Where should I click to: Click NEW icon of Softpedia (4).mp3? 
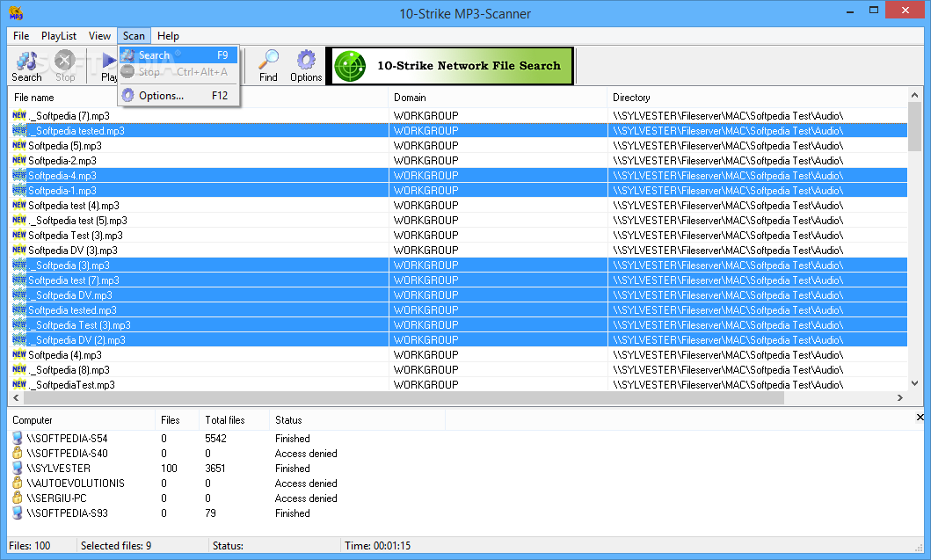[x=19, y=354]
